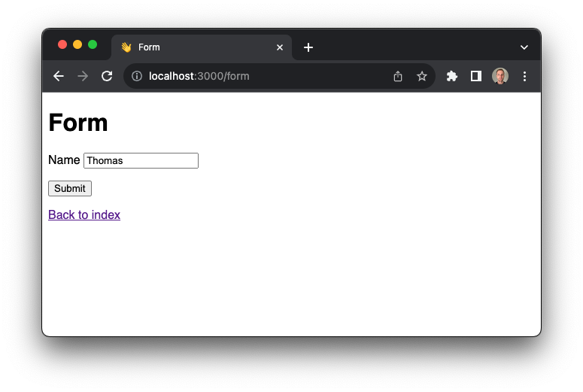
Task: Minimize window with yellow button
Action: pos(77,44)
